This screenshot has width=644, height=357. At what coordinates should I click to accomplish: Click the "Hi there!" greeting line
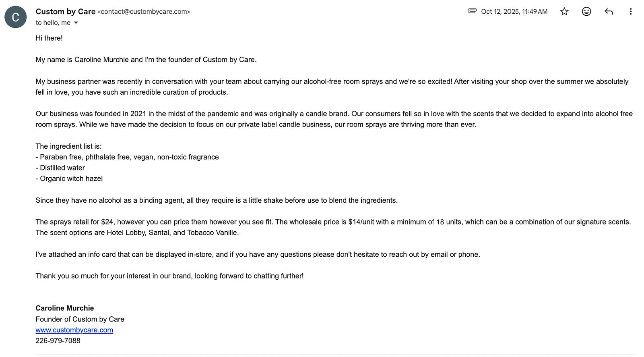49,38
